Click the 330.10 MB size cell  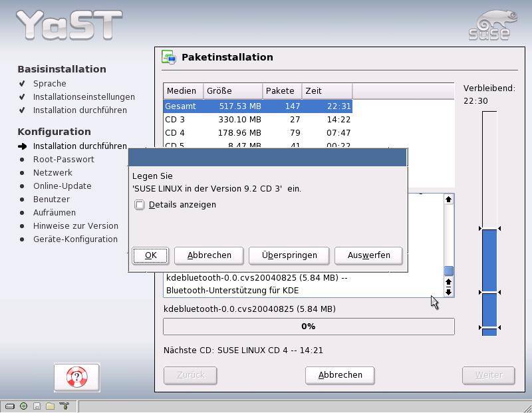[x=239, y=120]
